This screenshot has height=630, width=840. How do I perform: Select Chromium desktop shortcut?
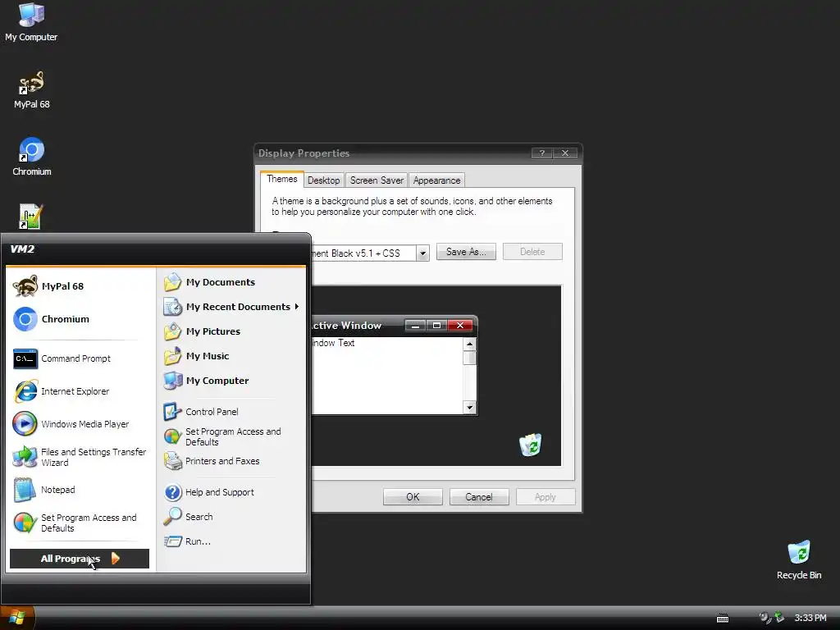[x=32, y=157]
